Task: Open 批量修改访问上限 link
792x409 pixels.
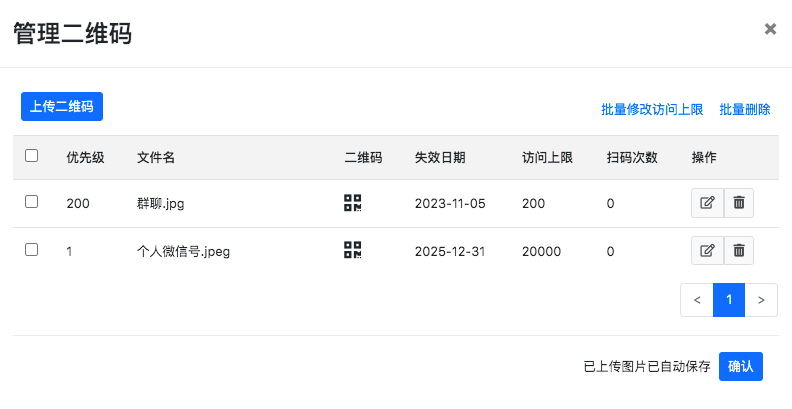Action: tap(652, 110)
